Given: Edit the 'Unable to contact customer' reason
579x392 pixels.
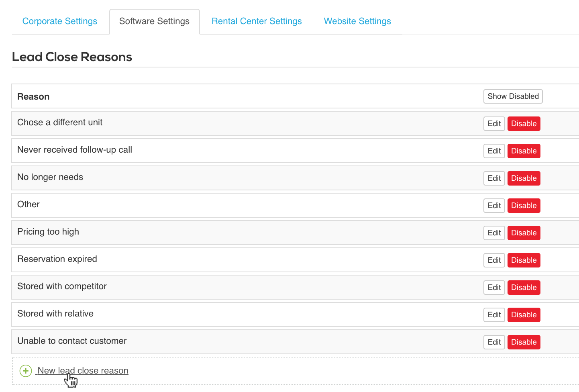Looking at the screenshot, I should point(494,342).
